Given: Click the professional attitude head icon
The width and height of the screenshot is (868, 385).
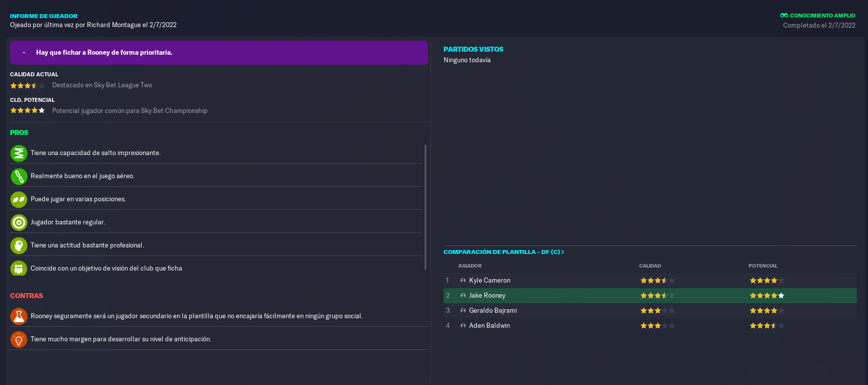Looking at the screenshot, I should click(x=19, y=245).
